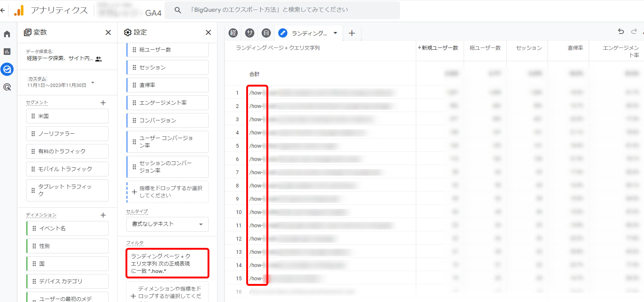The image size is (644, 302).
Task: Select the ノーリファラー segment
Action: pos(67,134)
